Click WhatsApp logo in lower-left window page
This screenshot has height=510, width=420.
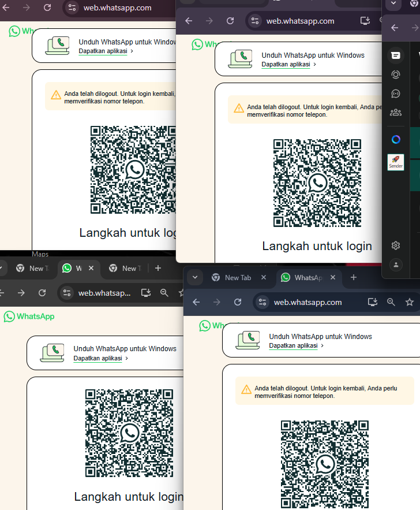pos(29,316)
